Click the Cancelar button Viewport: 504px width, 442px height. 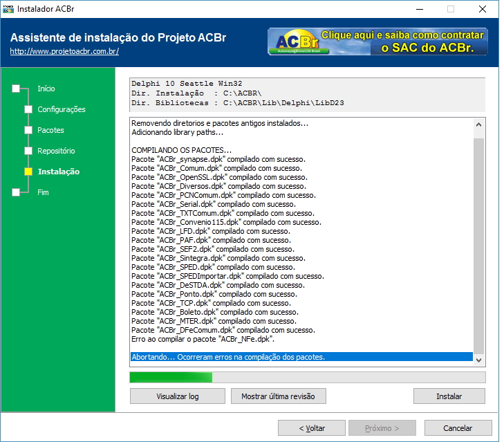coord(458,428)
